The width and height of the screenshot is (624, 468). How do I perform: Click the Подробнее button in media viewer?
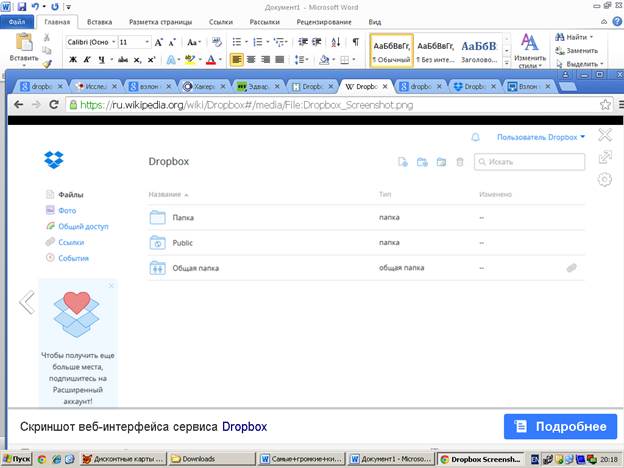tap(560, 427)
